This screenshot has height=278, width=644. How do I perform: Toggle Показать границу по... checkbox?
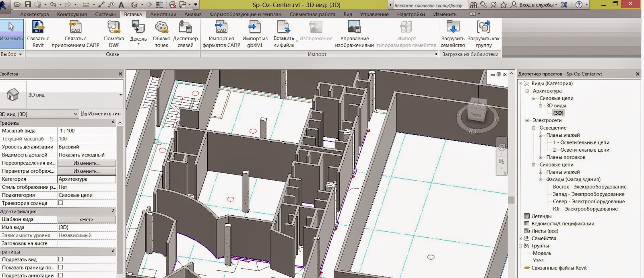[61, 267]
